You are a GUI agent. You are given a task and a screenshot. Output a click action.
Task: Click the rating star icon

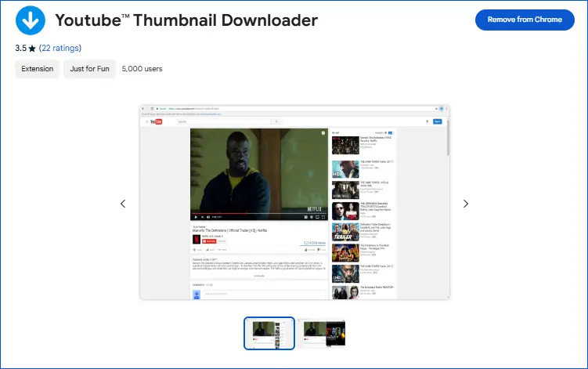coord(32,49)
